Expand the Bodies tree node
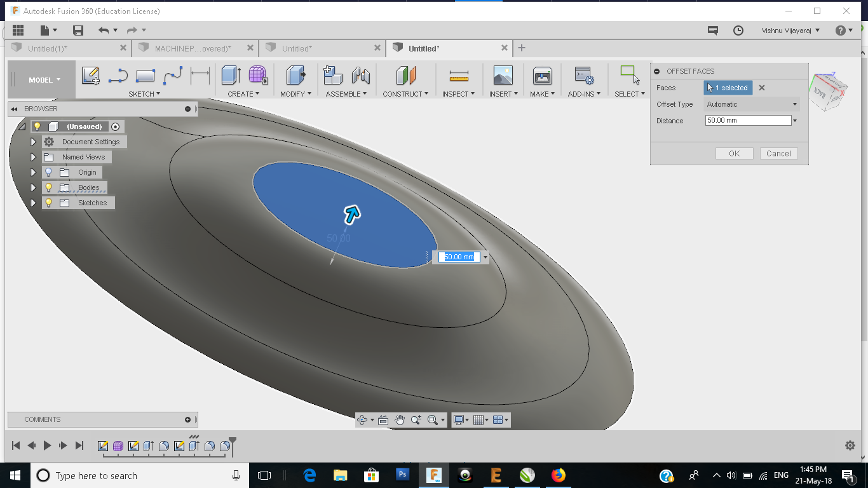 click(x=34, y=187)
